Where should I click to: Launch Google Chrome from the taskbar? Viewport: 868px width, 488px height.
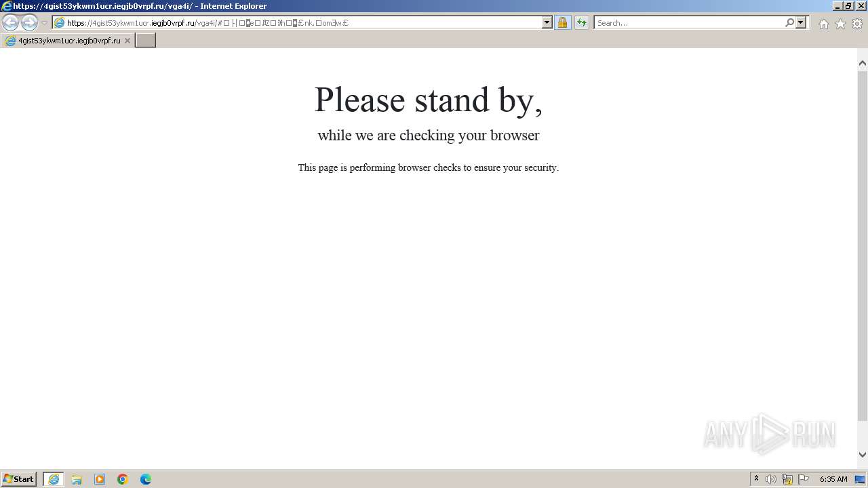tap(123, 479)
